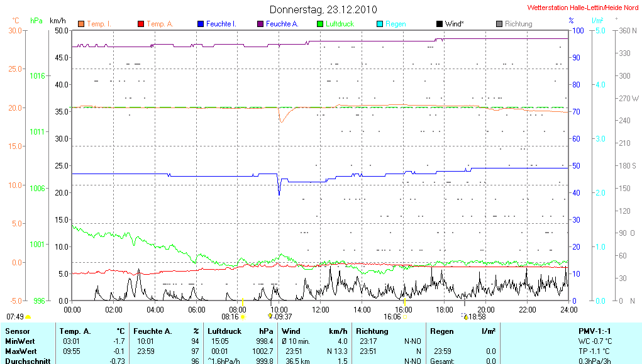Click the Regen column header in table
This screenshot has width=642, height=364.
coord(441,331)
